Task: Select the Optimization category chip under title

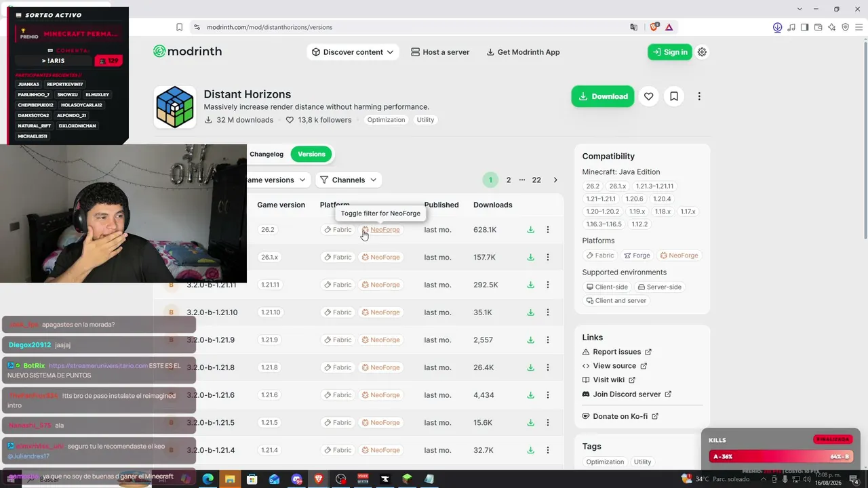Action: (387, 120)
